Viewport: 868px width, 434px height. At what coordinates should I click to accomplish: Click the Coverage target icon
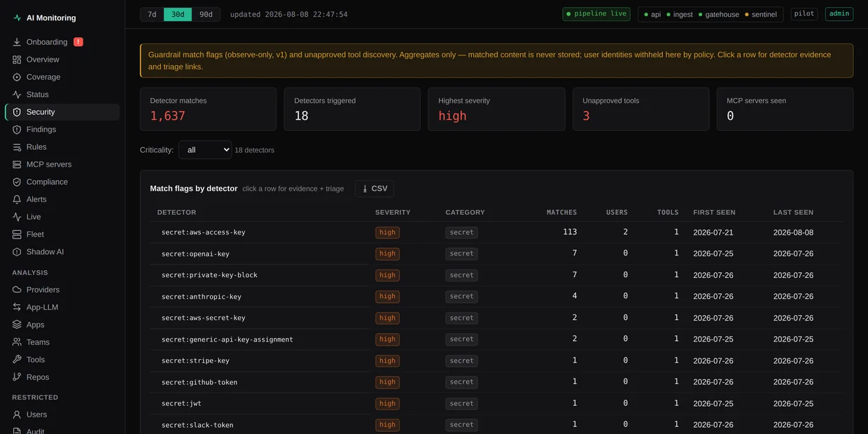(x=17, y=77)
